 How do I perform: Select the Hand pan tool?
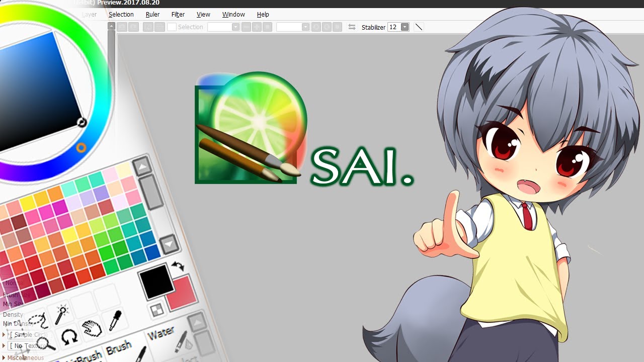click(92, 329)
